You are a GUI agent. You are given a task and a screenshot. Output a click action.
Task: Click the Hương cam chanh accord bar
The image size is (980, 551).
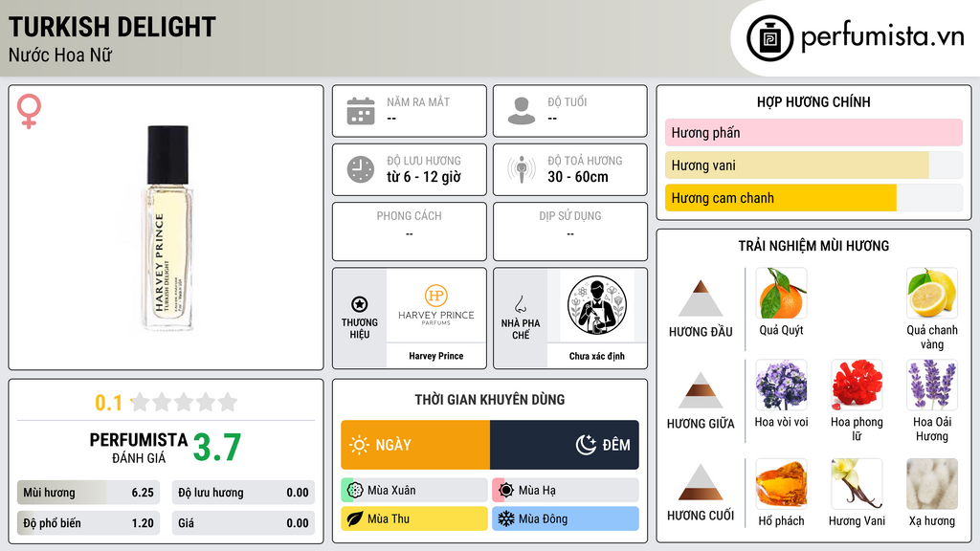coord(813,197)
